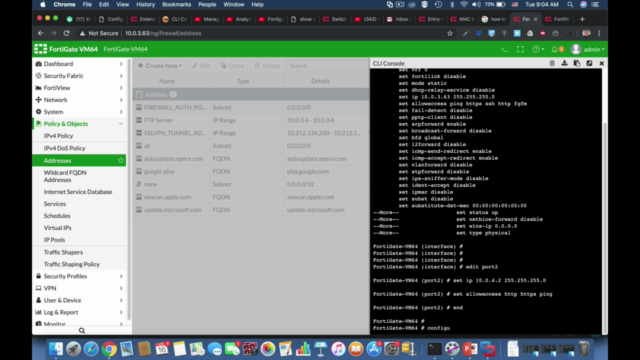This screenshot has height=360, width=640.
Task: Go back in Chrome
Action: pyautogui.click(x=40, y=33)
